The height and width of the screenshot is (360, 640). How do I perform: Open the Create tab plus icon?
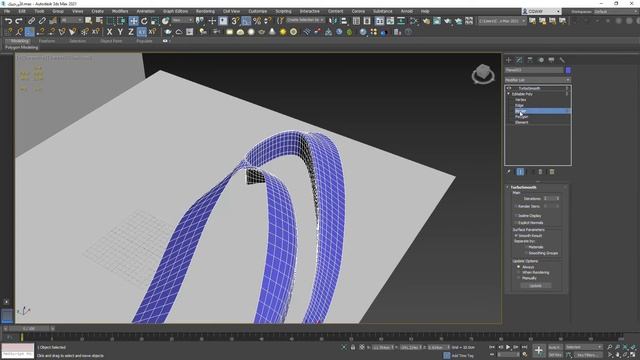click(509, 60)
